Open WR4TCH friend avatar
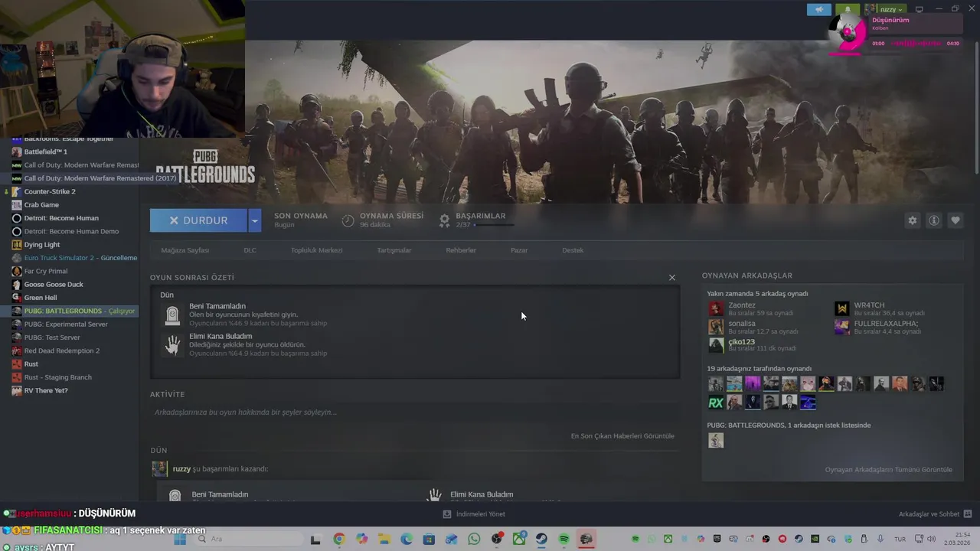The width and height of the screenshot is (980, 551). click(x=841, y=308)
